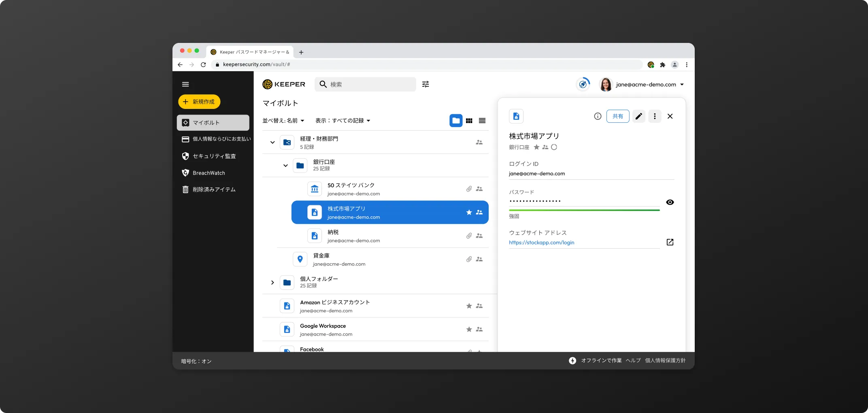868x413 pixels.
Task: Click shared icon on 経理・財務部門 folder row
Action: [x=479, y=143]
